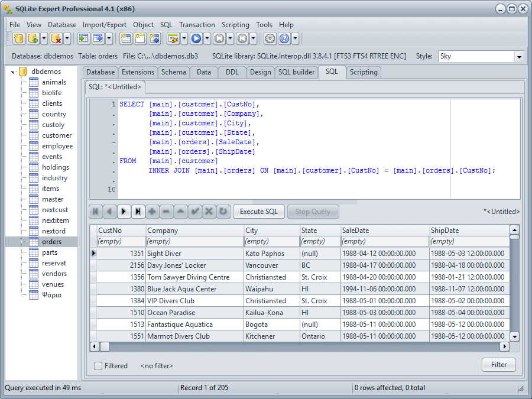Click the refresh data navigator button
The height and width of the screenshot is (399, 532).
pos(223,212)
